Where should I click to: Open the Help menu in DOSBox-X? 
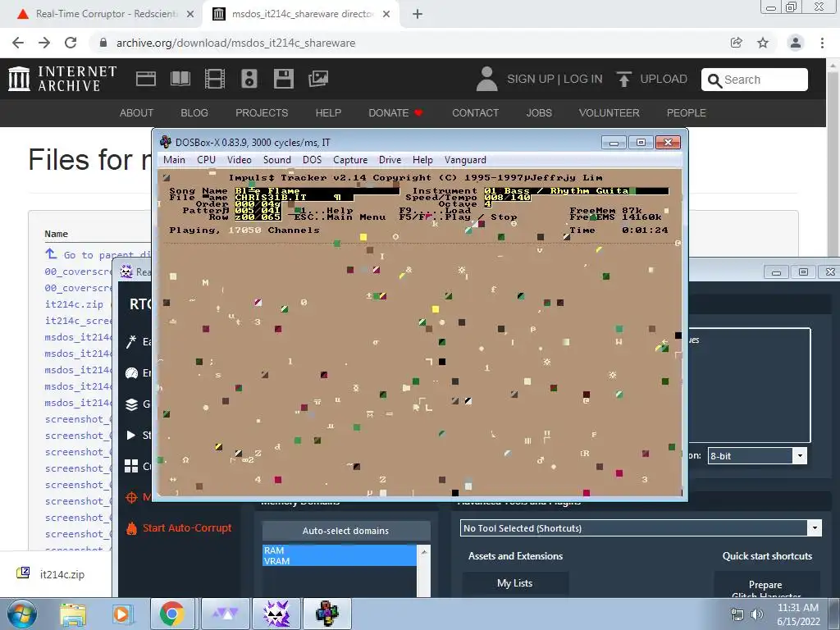422,160
